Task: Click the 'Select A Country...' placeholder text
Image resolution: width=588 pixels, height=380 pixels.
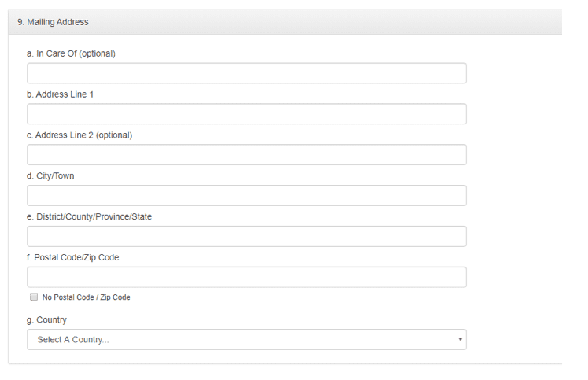Action: 73,340
